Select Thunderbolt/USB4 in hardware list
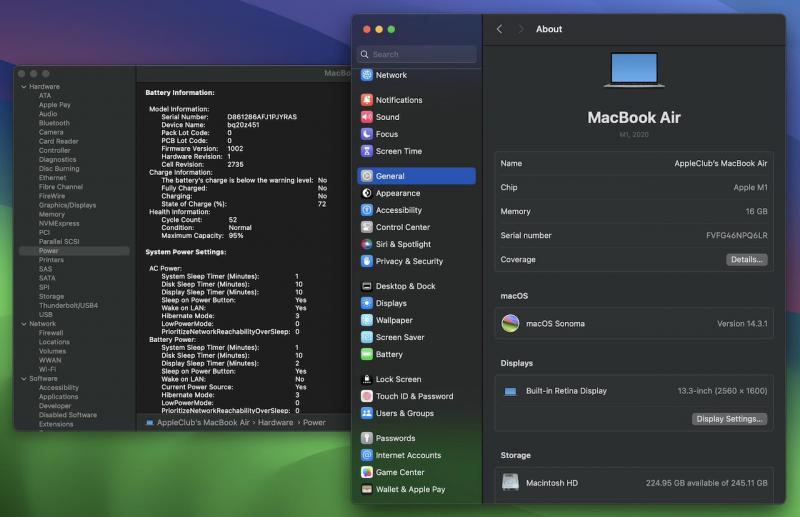 tap(68, 305)
